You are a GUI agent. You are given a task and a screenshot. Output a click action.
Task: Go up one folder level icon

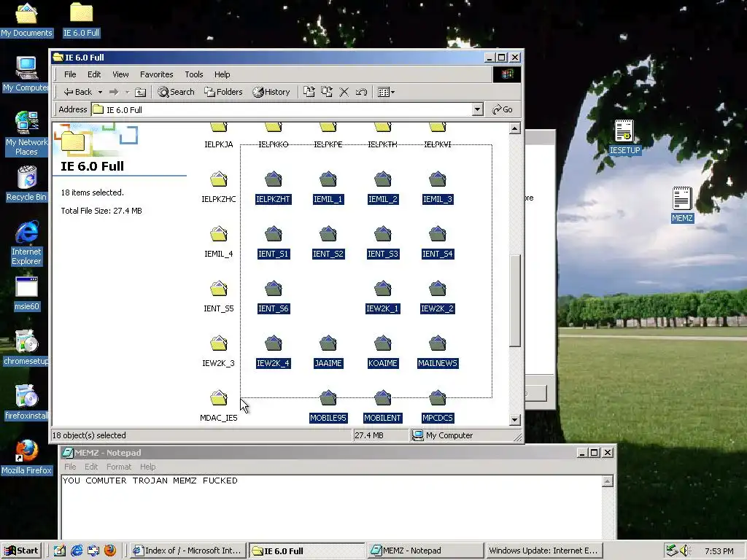140,92
